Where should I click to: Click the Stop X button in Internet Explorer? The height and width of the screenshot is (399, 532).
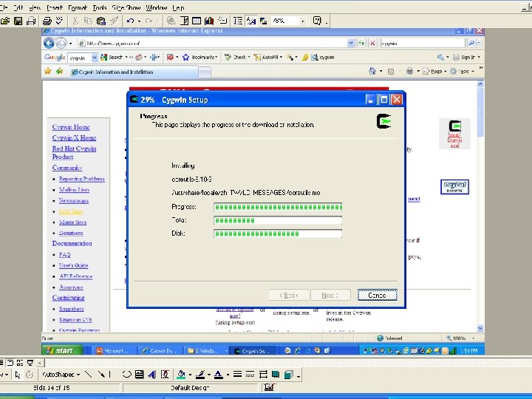[372, 43]
